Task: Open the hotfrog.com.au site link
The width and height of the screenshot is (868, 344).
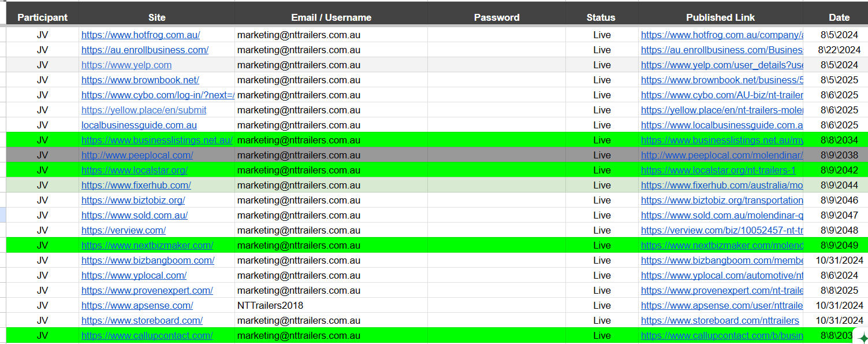Action: point(140,35)
